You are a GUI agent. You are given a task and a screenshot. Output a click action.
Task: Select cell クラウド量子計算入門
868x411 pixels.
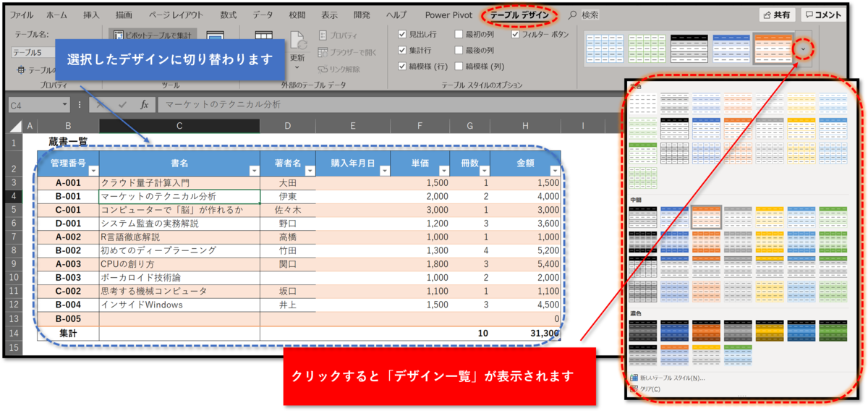point(179,183)
